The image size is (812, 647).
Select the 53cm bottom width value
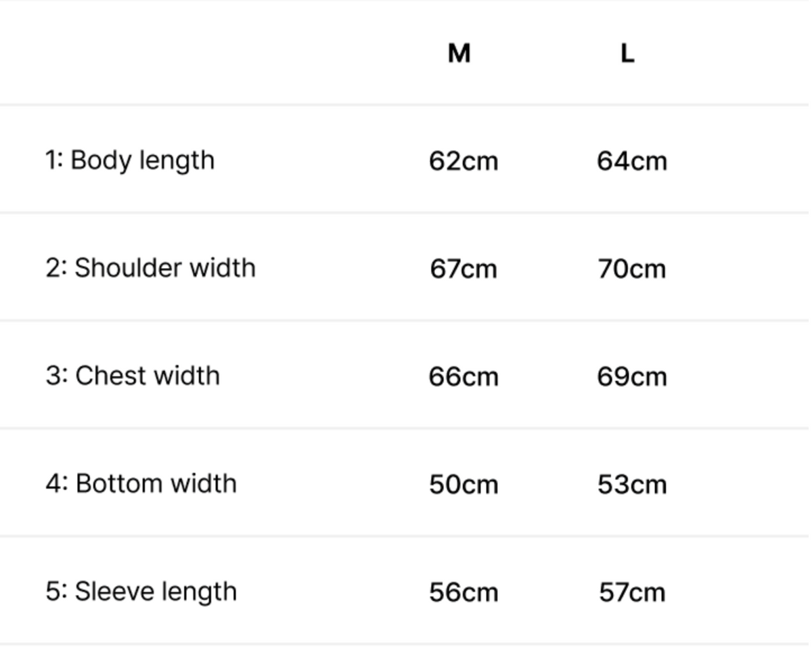[x=632, y=484]
